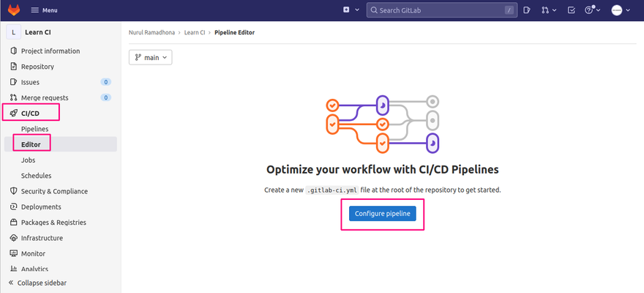Click the Monitor screen icon in sidebar
644x293 pixels.
click(14, 253)
